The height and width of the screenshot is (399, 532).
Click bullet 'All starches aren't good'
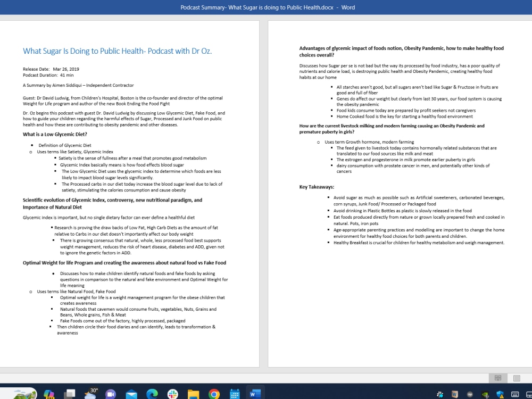pyautogui.click(x=417, y=90)
